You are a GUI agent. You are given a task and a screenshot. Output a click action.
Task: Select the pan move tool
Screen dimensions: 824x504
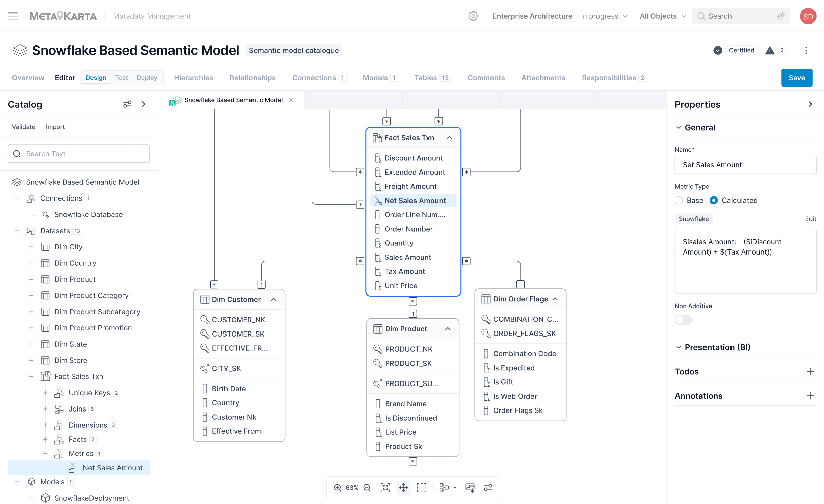pos(403,487)
